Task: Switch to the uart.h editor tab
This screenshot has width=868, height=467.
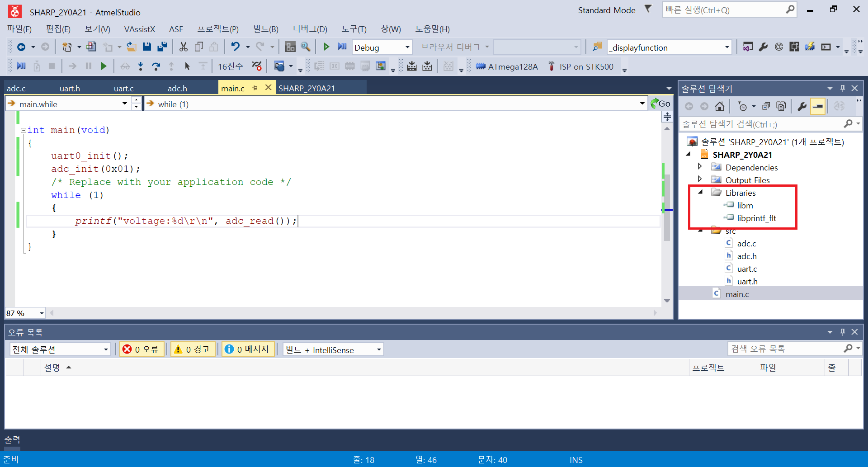Action: click(70, 88)
